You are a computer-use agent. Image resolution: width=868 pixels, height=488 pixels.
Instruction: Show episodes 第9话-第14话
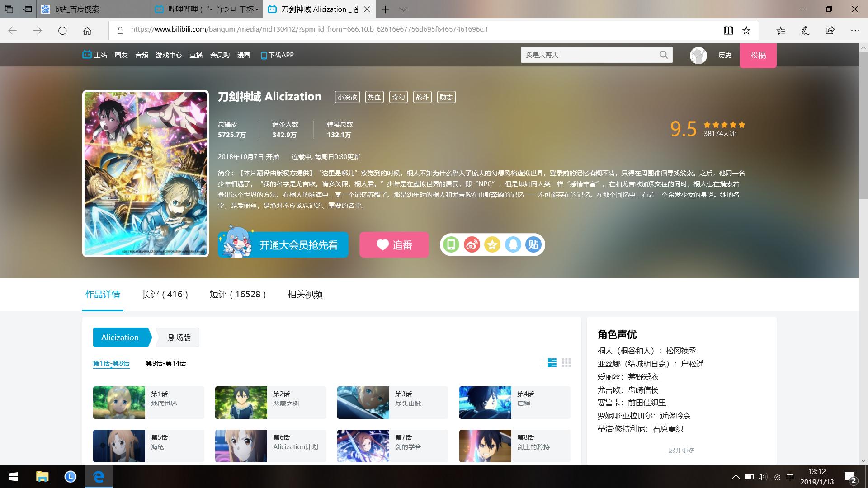[166, 363]
